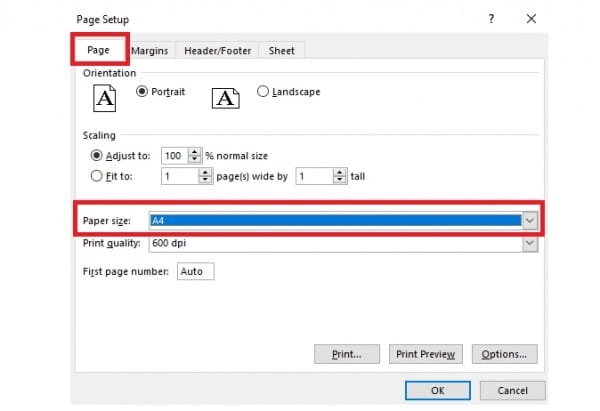Click the Print Preview button
Viewport: 600px width, 411px height.
(426, 354)
